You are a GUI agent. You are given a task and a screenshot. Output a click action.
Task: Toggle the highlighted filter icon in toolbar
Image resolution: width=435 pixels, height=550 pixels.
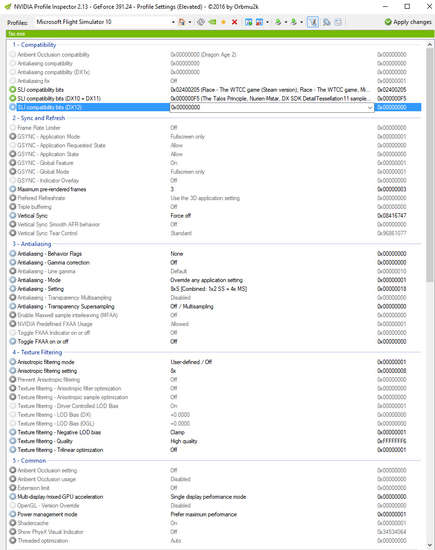coord(313,22)
